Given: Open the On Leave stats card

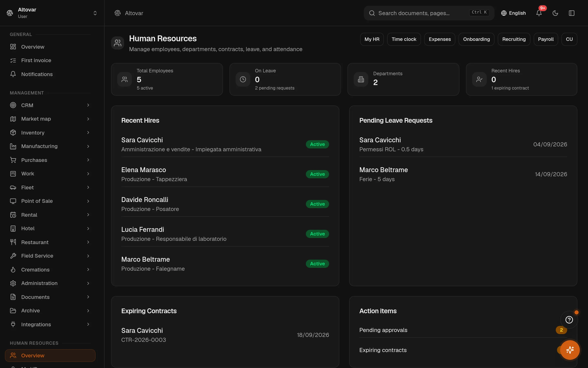Looking at the screenshot, I should 285,79.
